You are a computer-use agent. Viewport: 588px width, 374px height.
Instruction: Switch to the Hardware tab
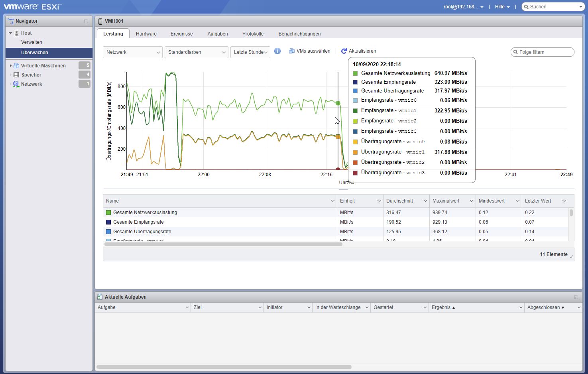(146, 34)
